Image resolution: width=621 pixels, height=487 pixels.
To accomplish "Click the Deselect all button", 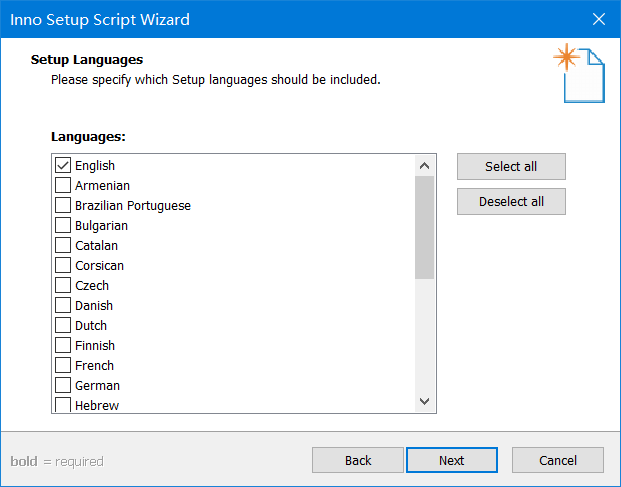I will tap(511, 202).
